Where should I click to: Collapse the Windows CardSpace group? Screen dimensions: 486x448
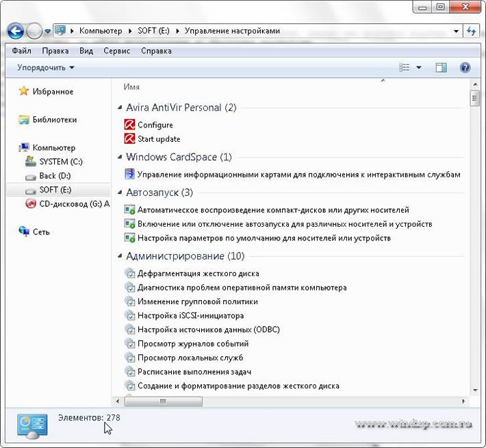(x=120, y=157)
